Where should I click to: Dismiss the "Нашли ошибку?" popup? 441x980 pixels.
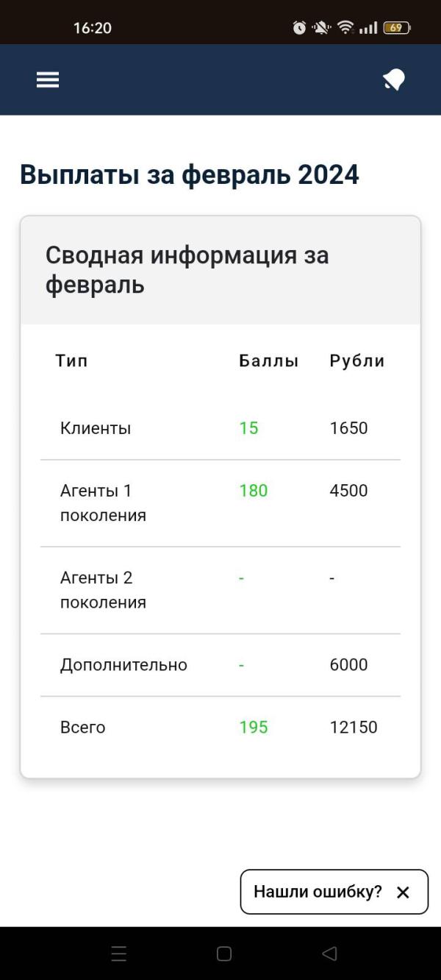click(x=403, y=892)
